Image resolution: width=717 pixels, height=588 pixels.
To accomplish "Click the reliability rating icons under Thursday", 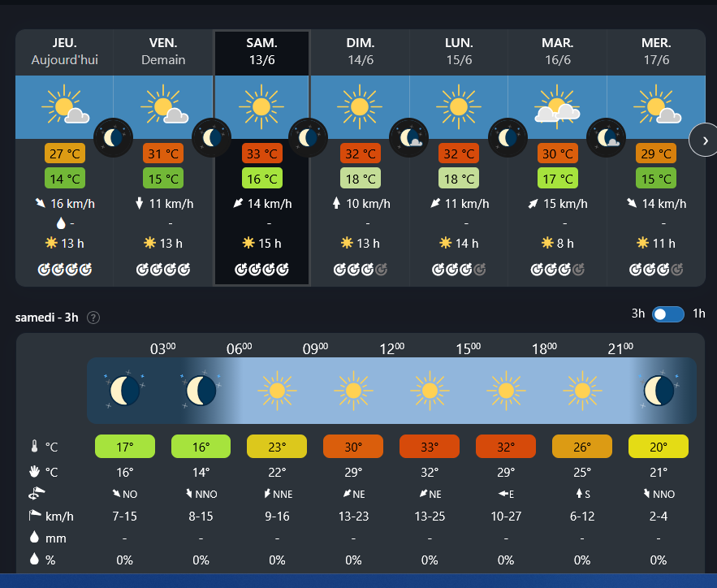I will pos(64,270).
